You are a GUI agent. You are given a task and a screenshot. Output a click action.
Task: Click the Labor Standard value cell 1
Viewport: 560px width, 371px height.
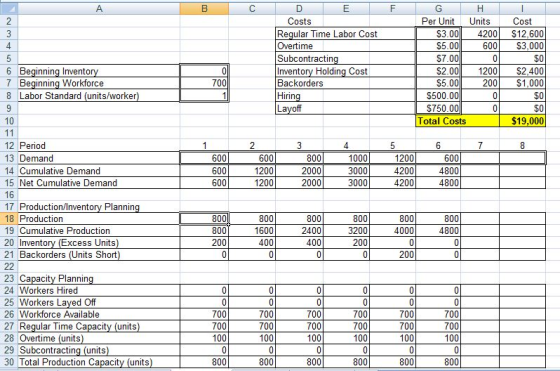click(x=204, y=96)
